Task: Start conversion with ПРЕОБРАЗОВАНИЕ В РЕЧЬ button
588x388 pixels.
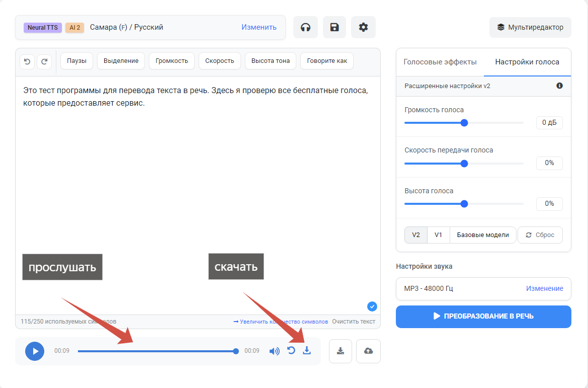Action: [x=483, y=317]
